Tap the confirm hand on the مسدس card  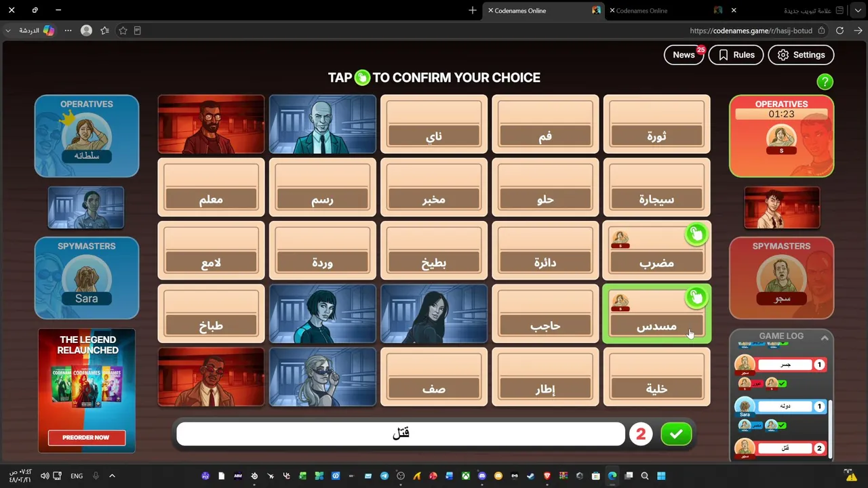(x=696, y=297)
